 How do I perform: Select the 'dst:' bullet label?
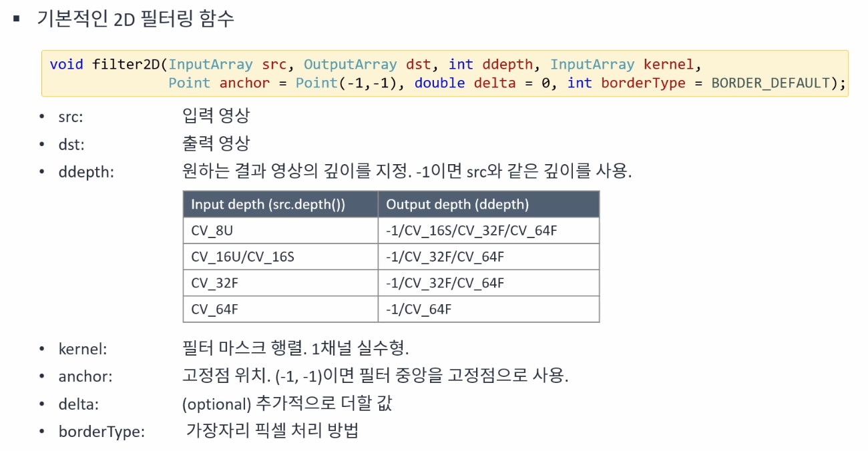tap(70, 144)
